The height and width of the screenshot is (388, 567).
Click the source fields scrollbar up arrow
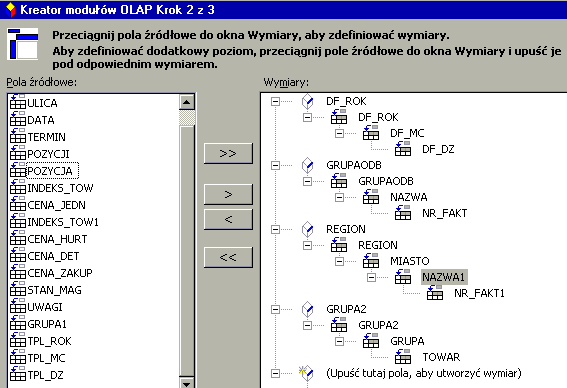187,102
